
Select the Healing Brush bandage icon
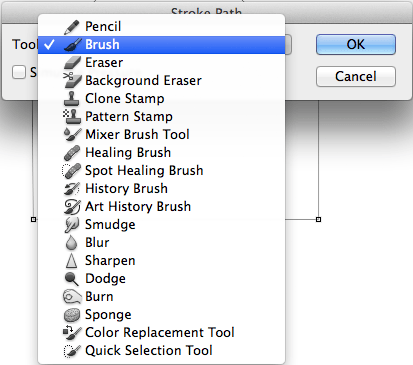[72, 152]
